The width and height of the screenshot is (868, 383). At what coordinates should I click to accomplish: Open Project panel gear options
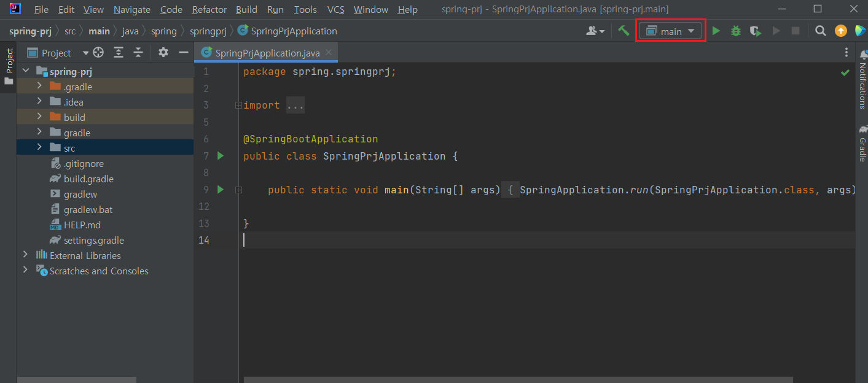[163, 53]
